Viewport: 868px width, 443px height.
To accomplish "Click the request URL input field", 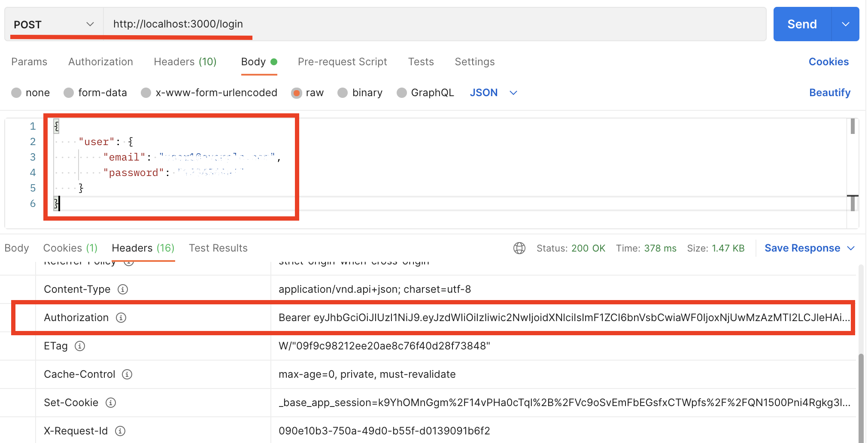I will pyautogui.click(x=434, y=24).
